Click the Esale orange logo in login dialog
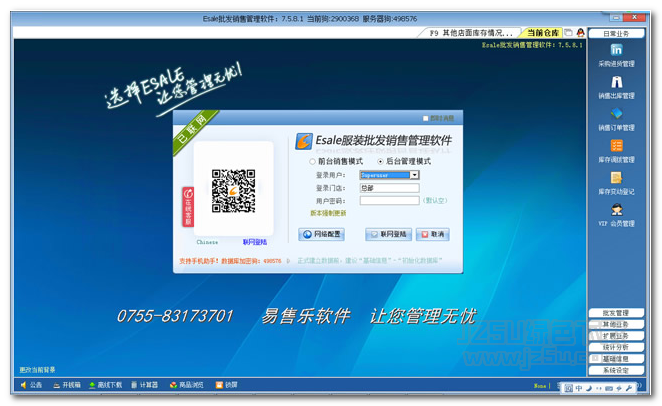 pyautogui.click(x=304, y=141)
